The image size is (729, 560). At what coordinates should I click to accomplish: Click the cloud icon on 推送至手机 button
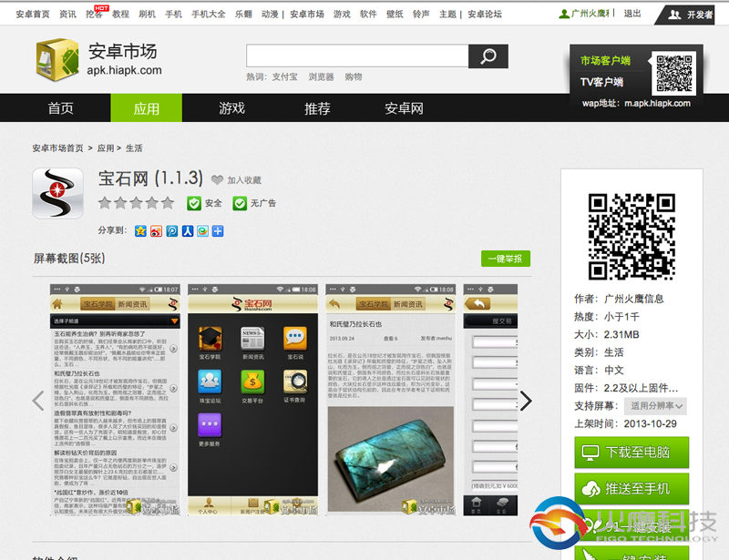point(590,488)
